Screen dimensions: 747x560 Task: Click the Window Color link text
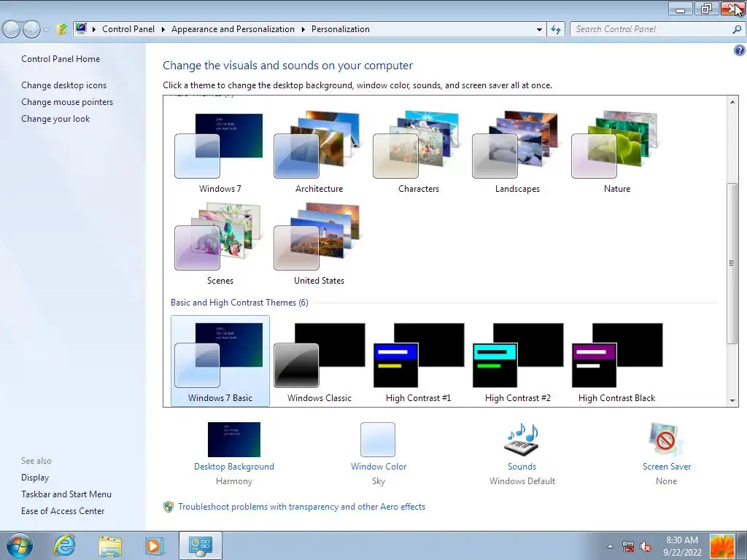tap(379, 467)
